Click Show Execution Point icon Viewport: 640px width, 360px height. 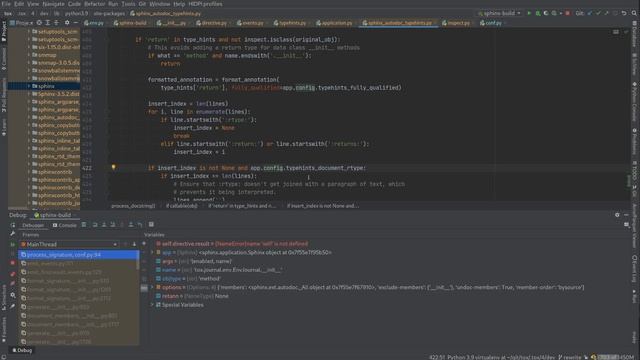[84, 224]
